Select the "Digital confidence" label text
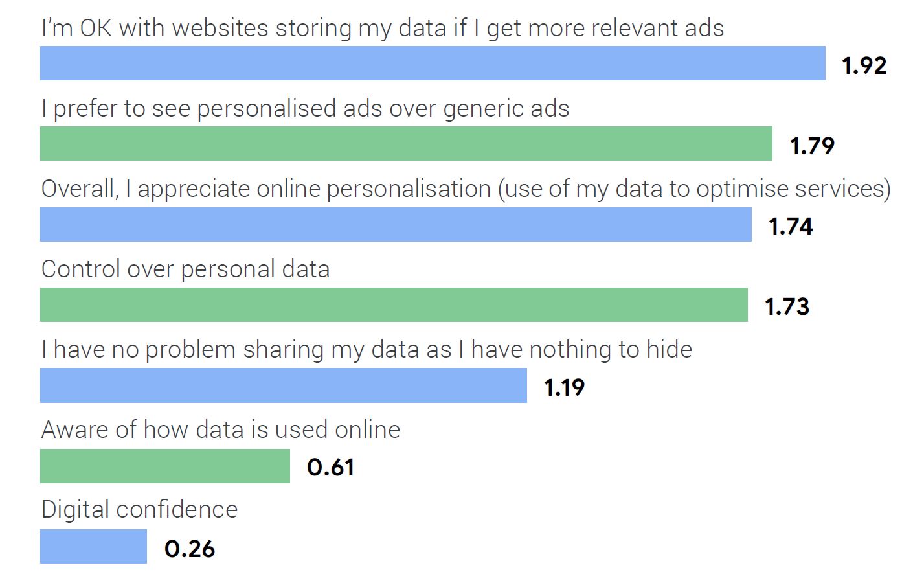 click(x=139, y=510)
